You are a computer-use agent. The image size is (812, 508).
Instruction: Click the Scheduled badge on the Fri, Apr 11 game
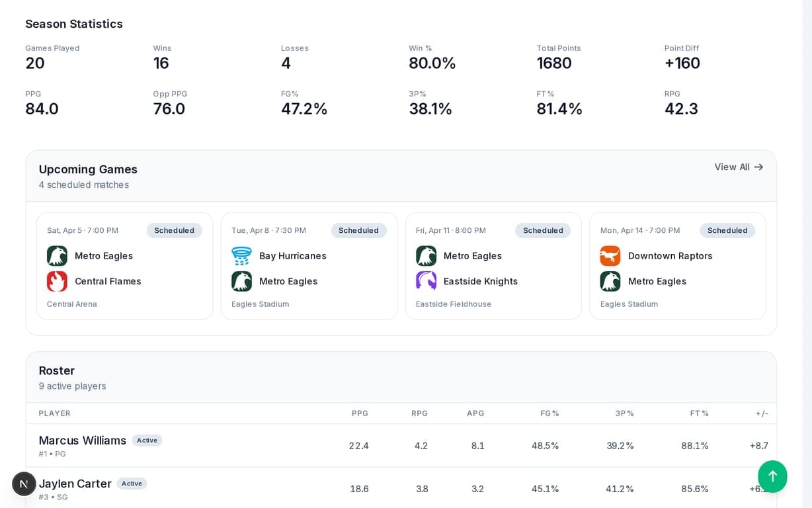click(542, 231)
